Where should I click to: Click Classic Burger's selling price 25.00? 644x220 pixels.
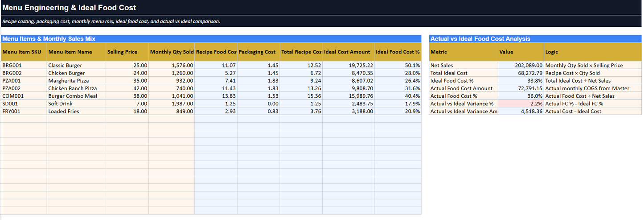click(127, 65)
